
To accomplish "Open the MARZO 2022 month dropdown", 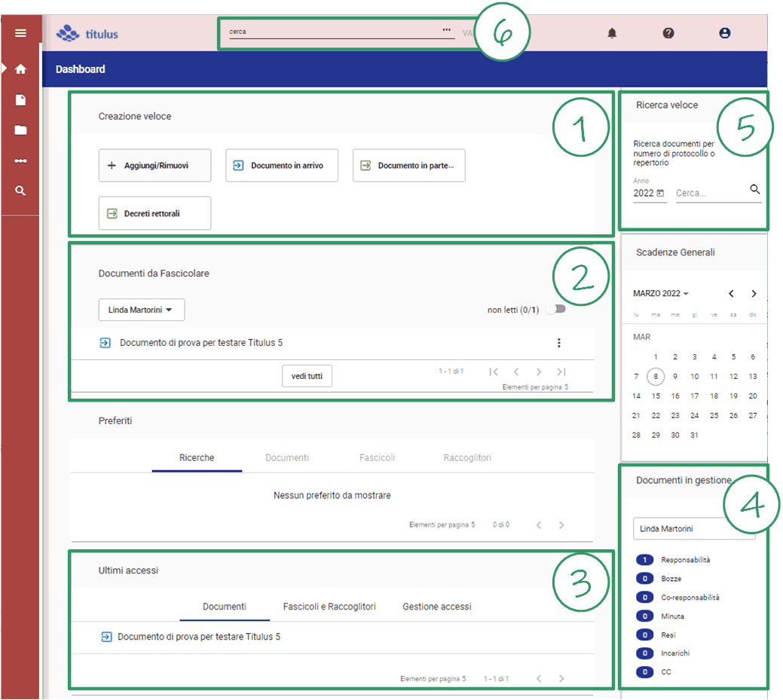I will pyautogui.click(x=661, y=294).
